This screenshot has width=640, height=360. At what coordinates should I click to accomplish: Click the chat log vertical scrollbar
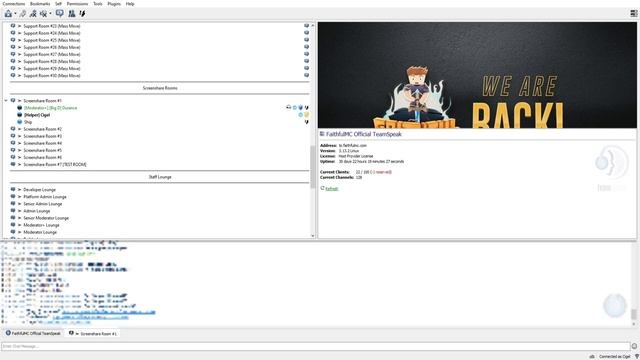(x=634, y=284)
